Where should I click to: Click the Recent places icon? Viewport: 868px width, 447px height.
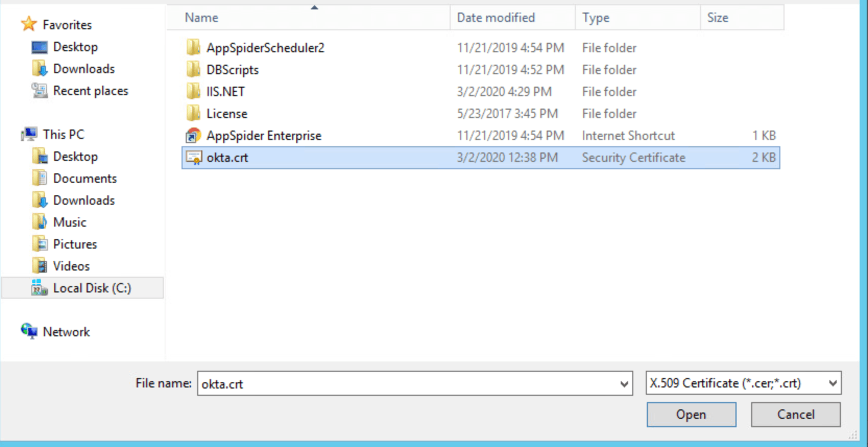point(40,91)
